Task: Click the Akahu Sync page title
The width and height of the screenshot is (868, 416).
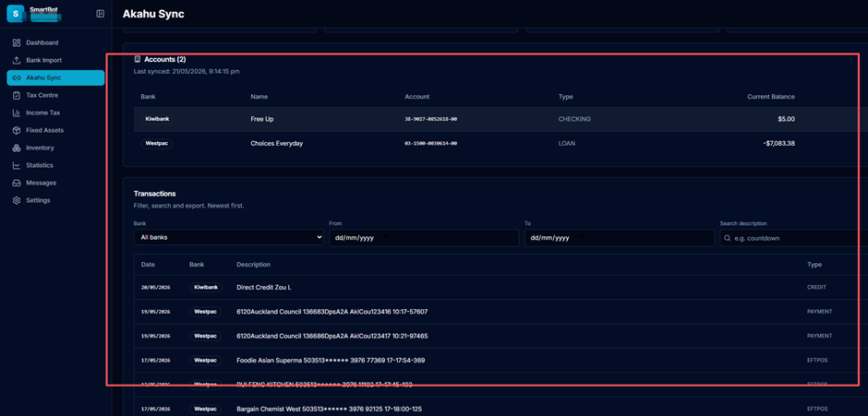Action: (153, 15)
